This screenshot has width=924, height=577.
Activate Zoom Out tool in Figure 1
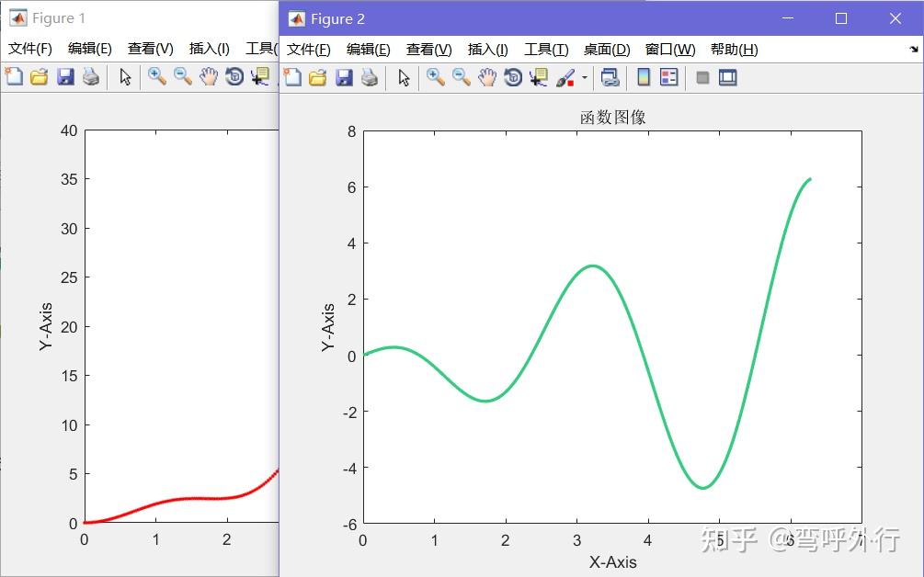[183, 76]
